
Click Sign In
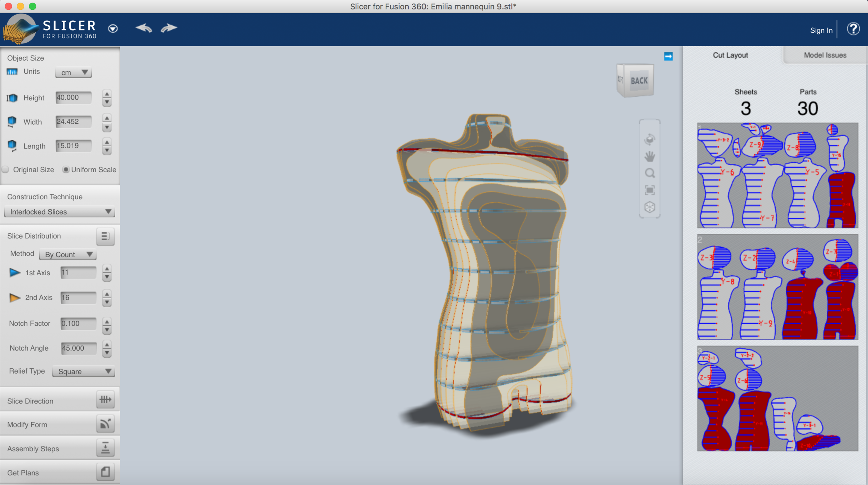pos(821,30)
